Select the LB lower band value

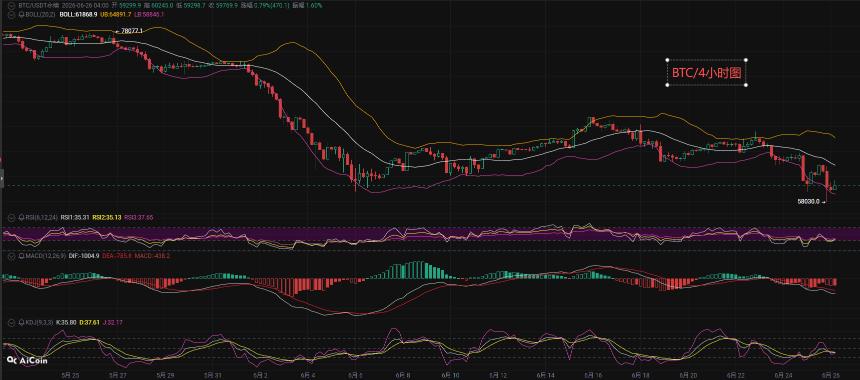tap(149, 14)
